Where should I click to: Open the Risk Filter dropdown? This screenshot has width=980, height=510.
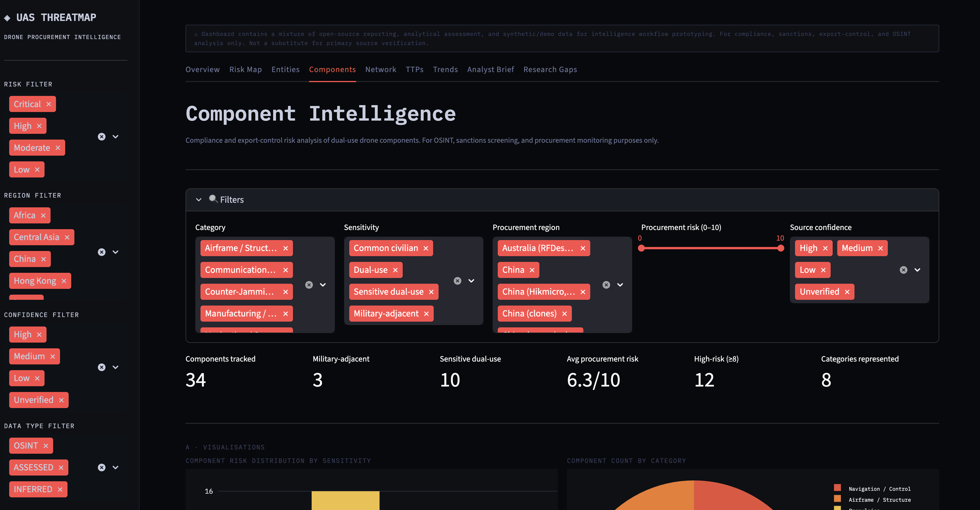[x=116, y=137]
